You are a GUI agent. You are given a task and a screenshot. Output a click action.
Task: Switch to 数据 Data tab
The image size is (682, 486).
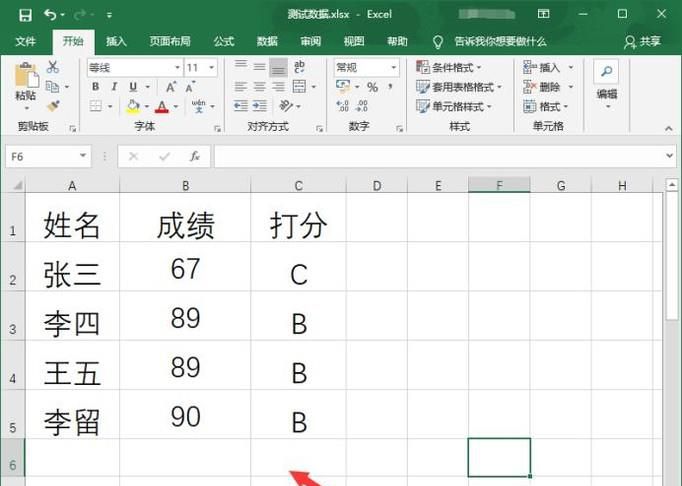267,41
